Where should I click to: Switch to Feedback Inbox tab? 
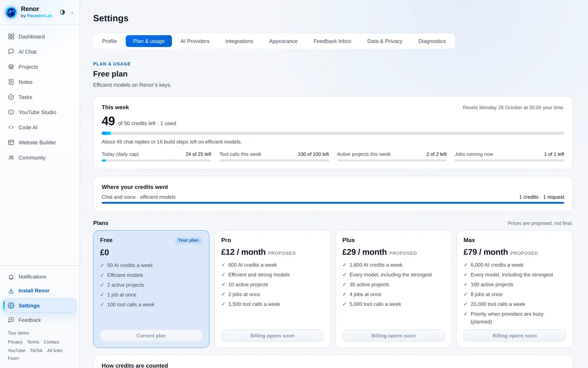(x=333, y=41)
